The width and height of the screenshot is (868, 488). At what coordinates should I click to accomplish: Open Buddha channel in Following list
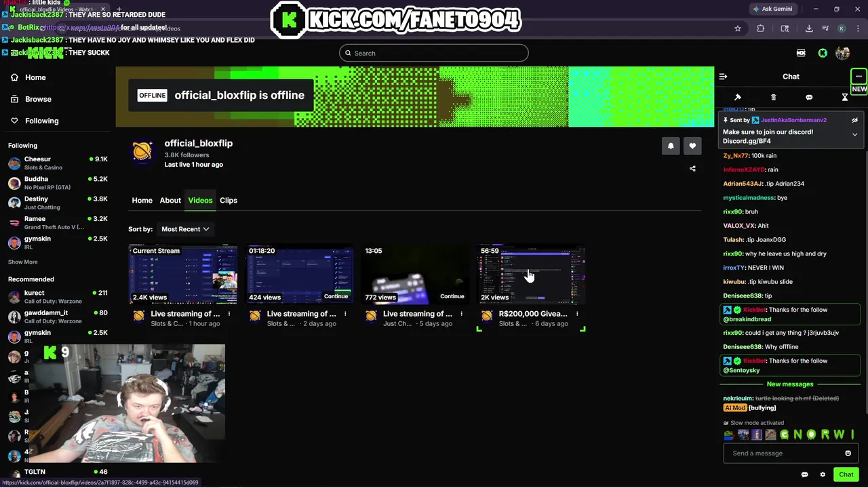[x=57, y=183]
